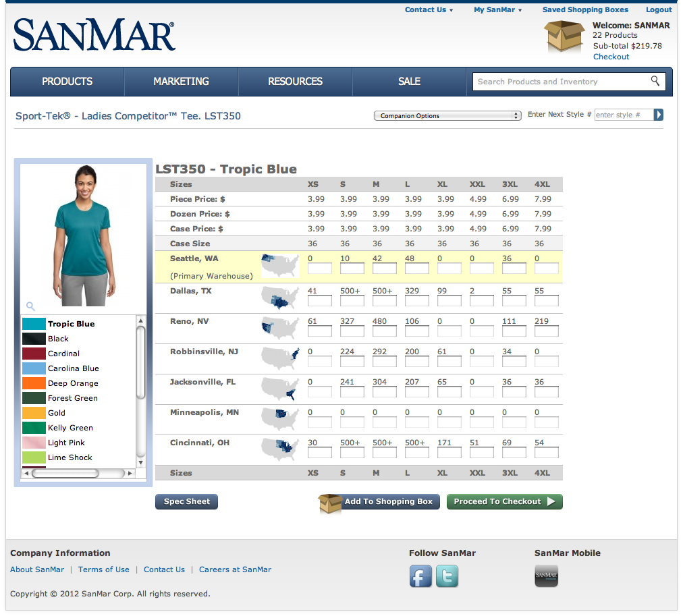This screenshot has height=616, width=683.
Task: Expand the My SanMar header menu
Action: (x=498, y=9)
